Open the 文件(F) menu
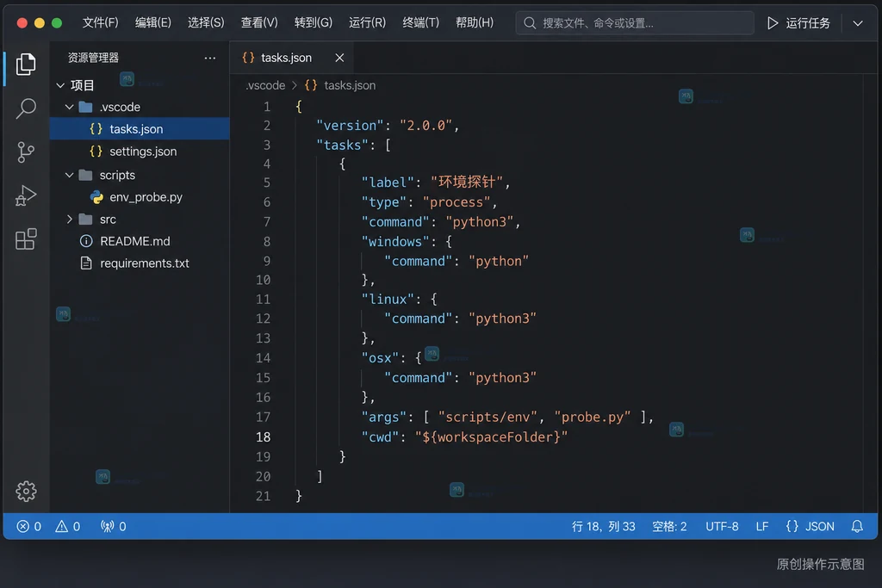 [100, 22]
